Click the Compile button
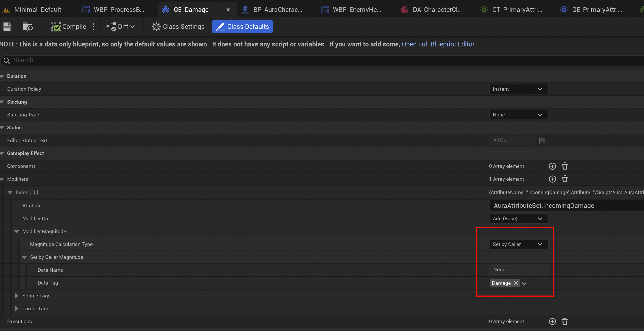This screenshot has width=644, height=331. (x=69, y=26)
